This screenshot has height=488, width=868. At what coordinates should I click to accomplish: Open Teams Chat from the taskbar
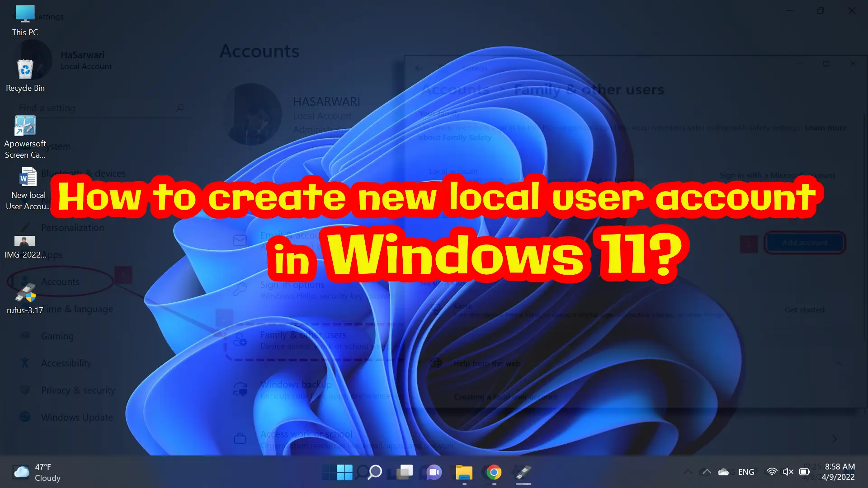point(434,472)
